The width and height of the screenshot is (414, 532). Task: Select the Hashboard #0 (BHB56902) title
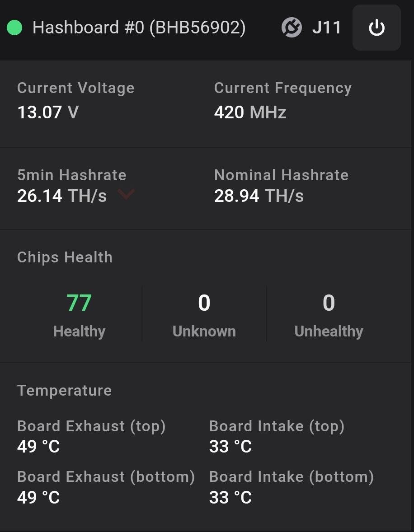(139, 28)
